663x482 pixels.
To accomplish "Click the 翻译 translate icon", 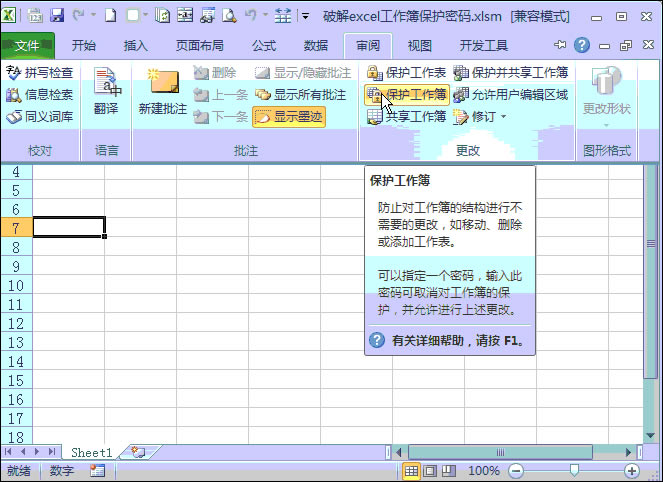I will click(x=106, y=93).
